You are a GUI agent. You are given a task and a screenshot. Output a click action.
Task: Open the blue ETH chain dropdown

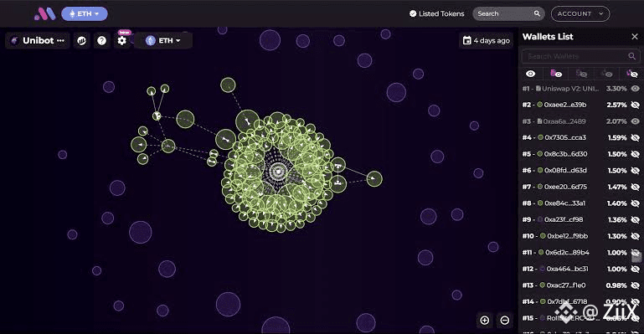[85, 14]
